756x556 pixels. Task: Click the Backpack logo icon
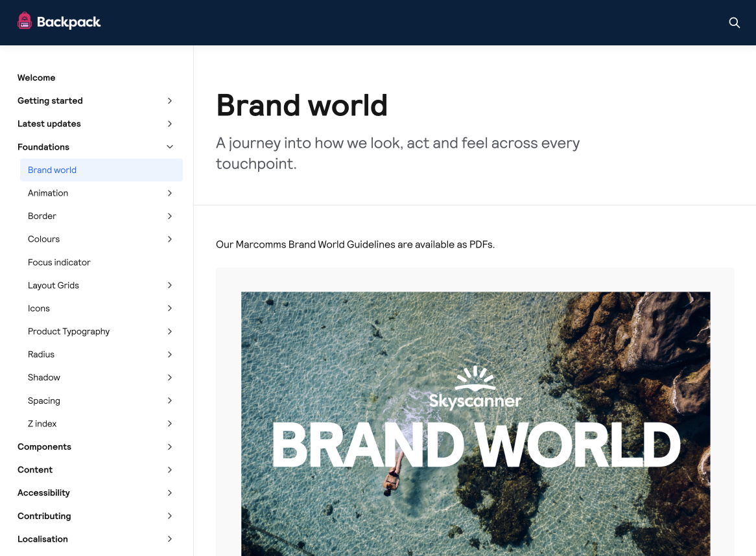tap(25, 21)
